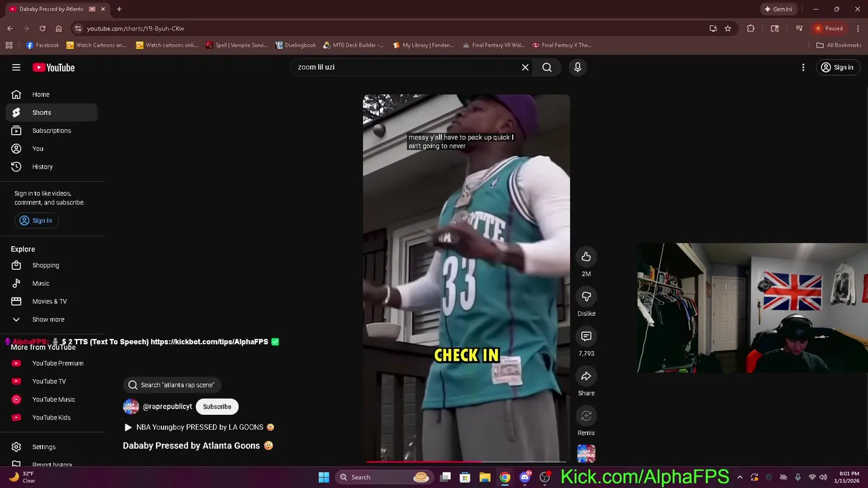This screenshot has height=488, width=868.
Task: Open YouTube Premium link
Action: pyautogui.click(x=52, y=363)
